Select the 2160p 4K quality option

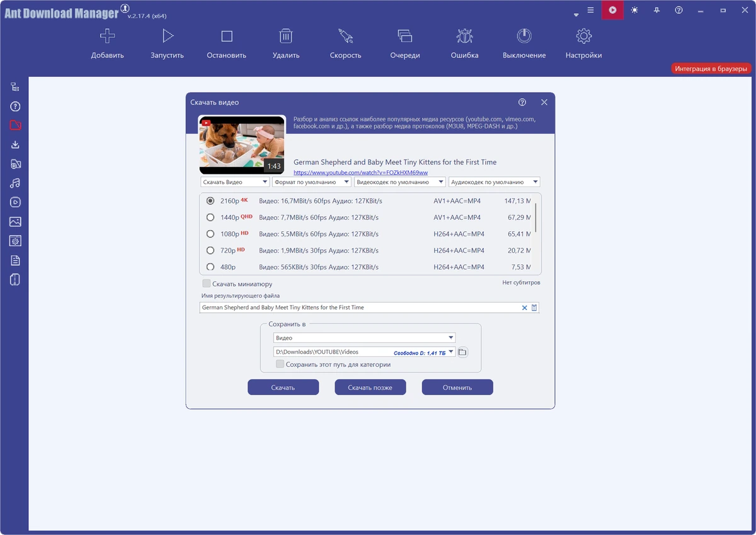pos(210,201)
